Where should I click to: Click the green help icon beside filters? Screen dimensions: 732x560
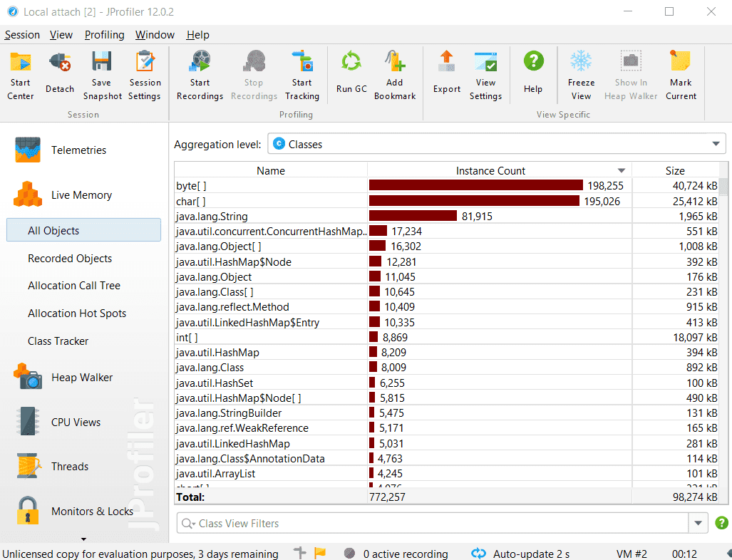(x=721, y=523)
